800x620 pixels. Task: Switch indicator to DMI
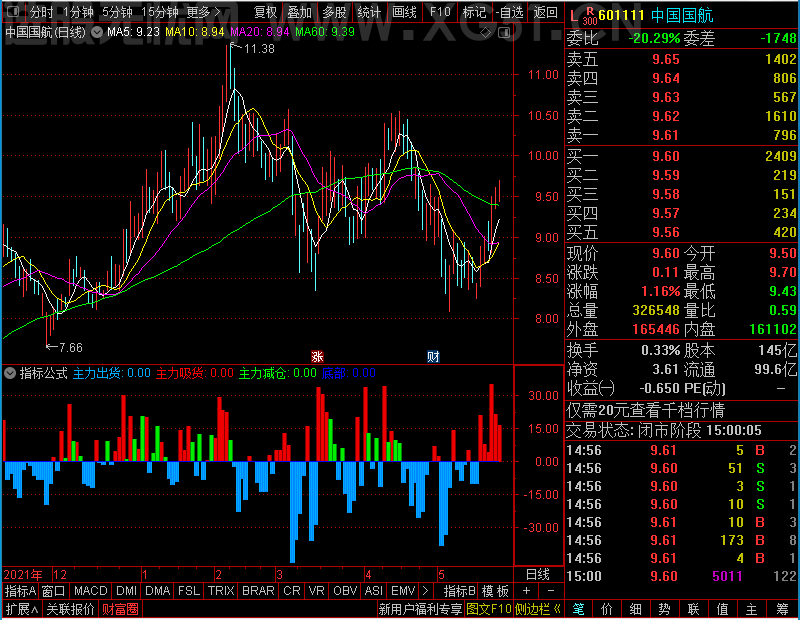[127, 591]
